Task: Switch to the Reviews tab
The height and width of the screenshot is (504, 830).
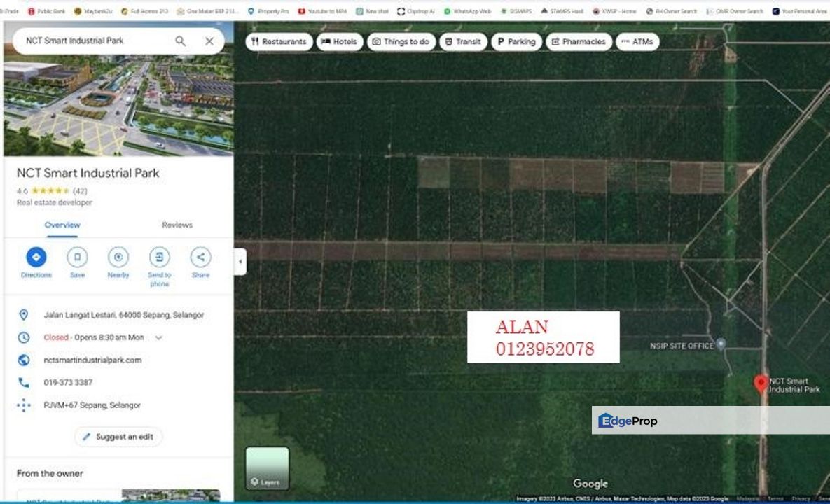Action: click(x=177, y=225)
